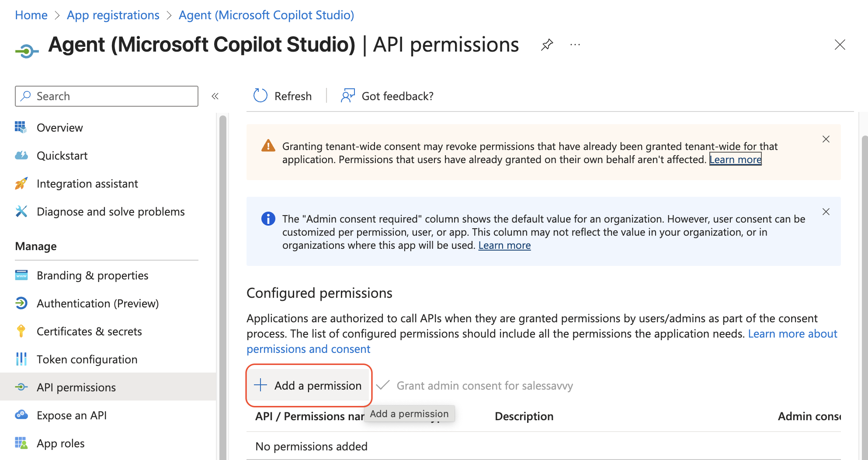The width and height of the screenshot is (868, 460).
Task: Click App registrations in the breadcrumb
Action: 113,15
